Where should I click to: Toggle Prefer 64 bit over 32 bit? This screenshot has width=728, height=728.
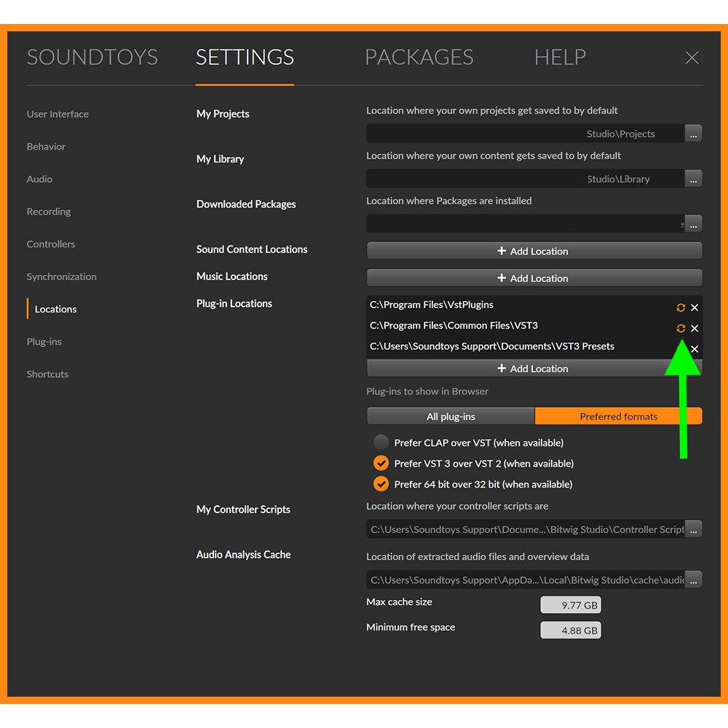(x=381, y=484)
